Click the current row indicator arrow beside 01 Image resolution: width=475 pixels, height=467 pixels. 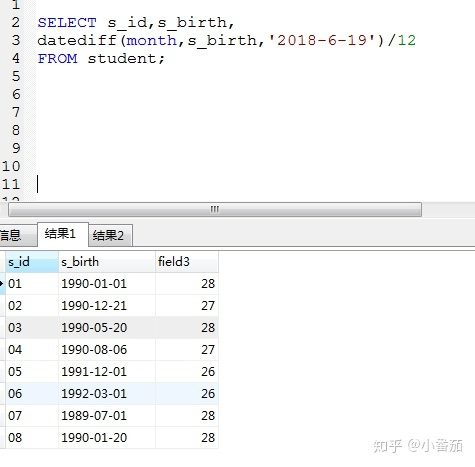coord(2,284)
